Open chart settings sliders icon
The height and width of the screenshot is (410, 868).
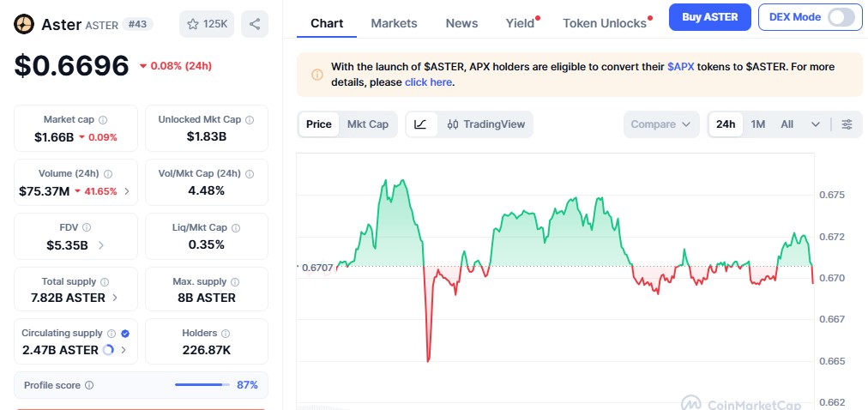847,124
